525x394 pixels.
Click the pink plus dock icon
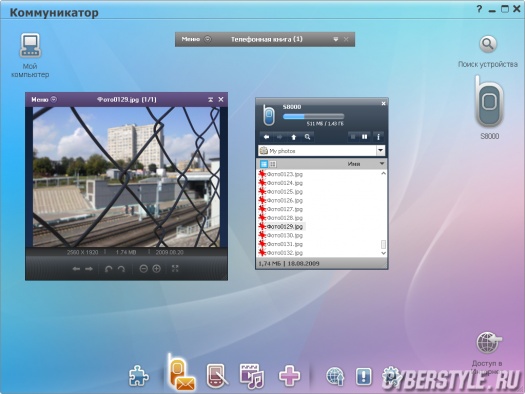[289, 376]
